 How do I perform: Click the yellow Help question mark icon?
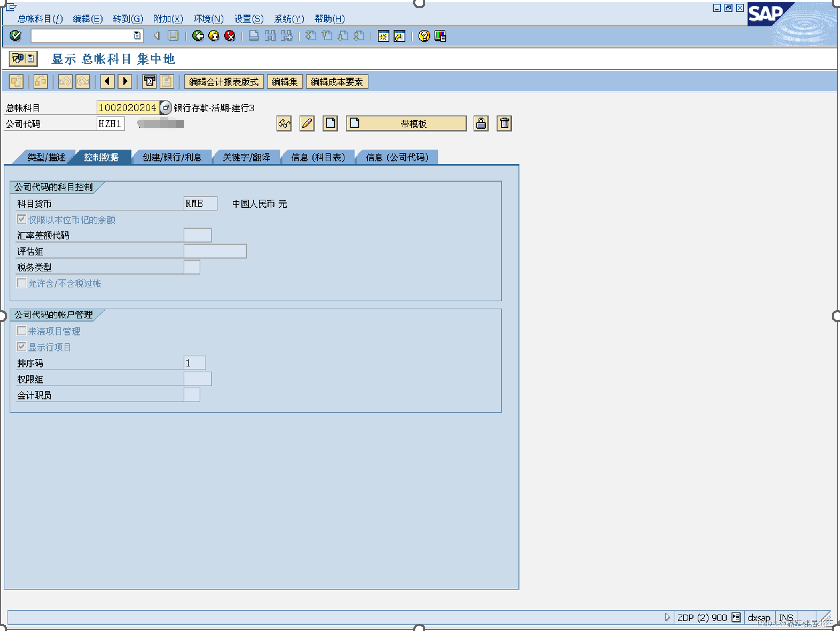pos(424,36)
